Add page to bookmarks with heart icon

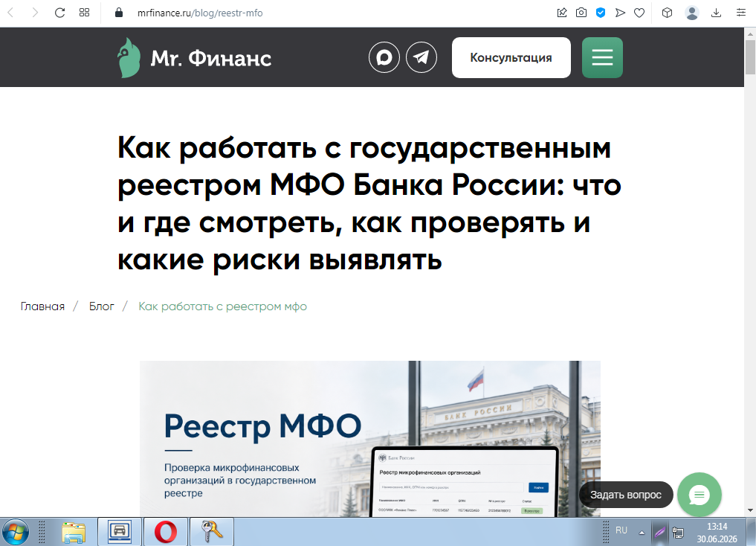click(639, 13)
